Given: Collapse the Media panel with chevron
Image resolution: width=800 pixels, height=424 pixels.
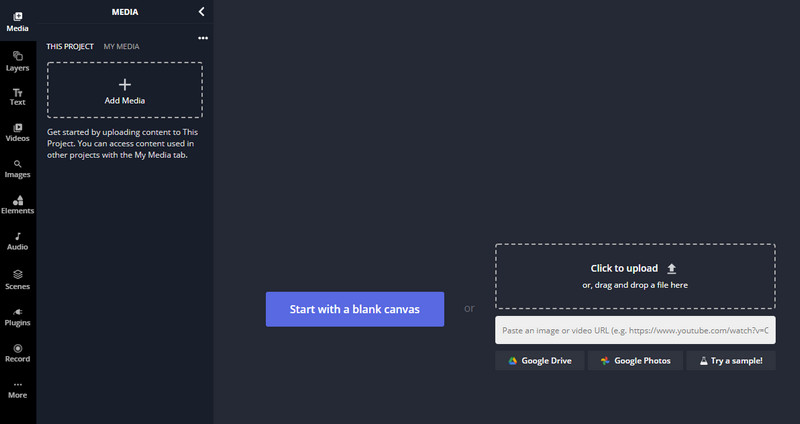Looking at the screenshot, I should click(201, 12).
